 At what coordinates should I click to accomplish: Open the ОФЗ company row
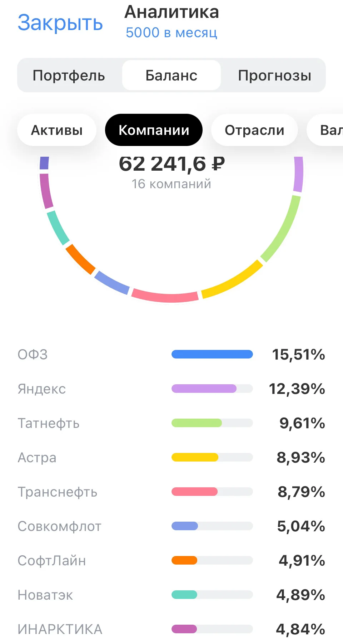171,355
